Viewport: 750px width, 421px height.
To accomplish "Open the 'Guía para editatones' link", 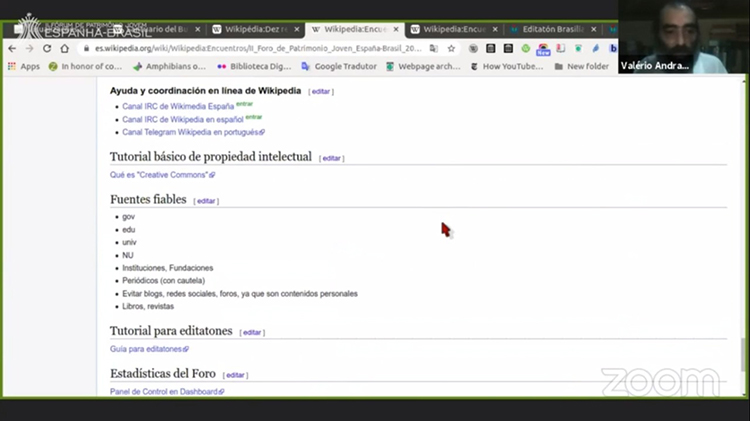I will pyautogui.click(x=149, y=349).
